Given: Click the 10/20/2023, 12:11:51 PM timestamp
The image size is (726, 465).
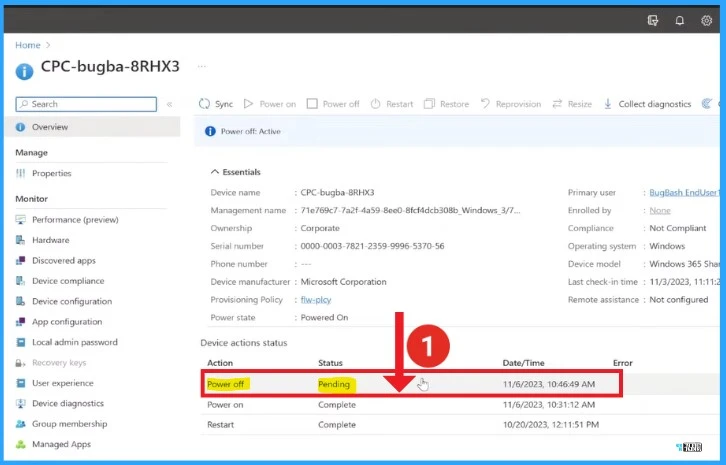Looking at the screenshot, I should (551, 425).
